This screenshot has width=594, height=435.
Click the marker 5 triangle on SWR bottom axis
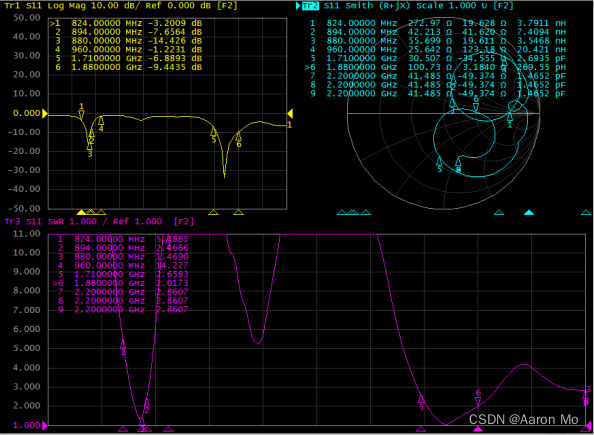pyautogui.click(x=421, y=429)
